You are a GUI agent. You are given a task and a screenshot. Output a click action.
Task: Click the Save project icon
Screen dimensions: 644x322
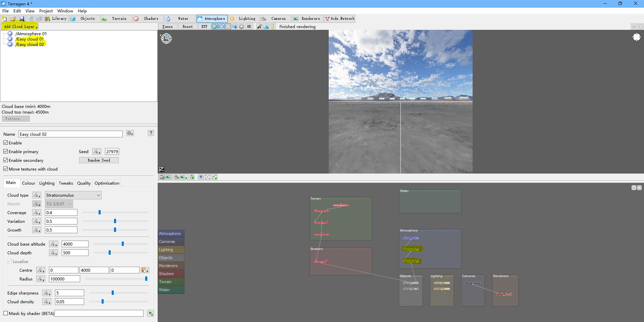(22, 19)
